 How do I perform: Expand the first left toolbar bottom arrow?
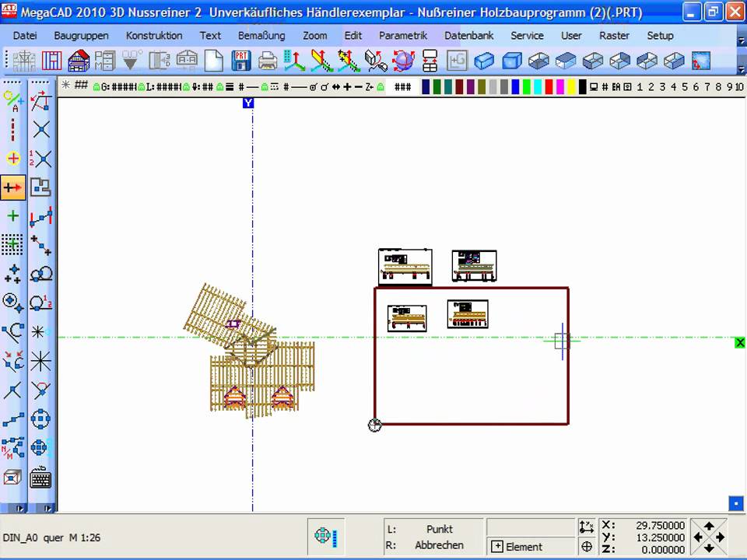pyautogui.click(x=20, y=509)
